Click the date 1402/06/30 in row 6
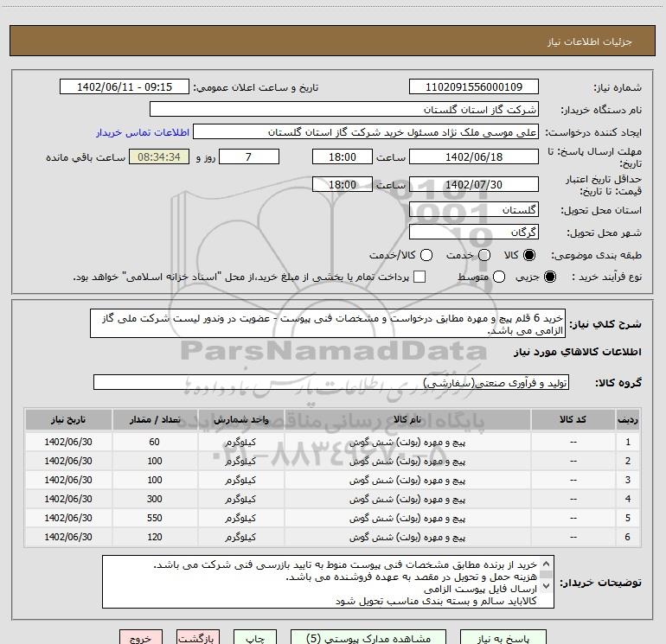Viewport: 666px width, 644px height. tap(68, 537)
